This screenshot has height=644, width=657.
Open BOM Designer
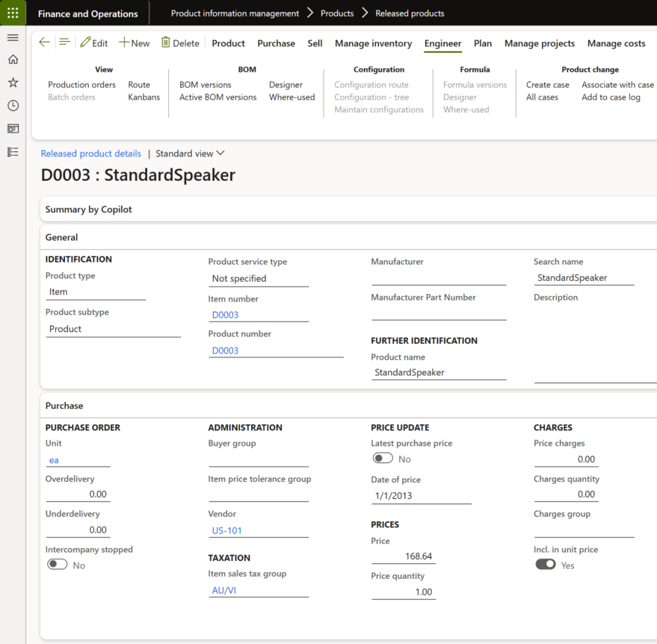(x=286, y=85)
